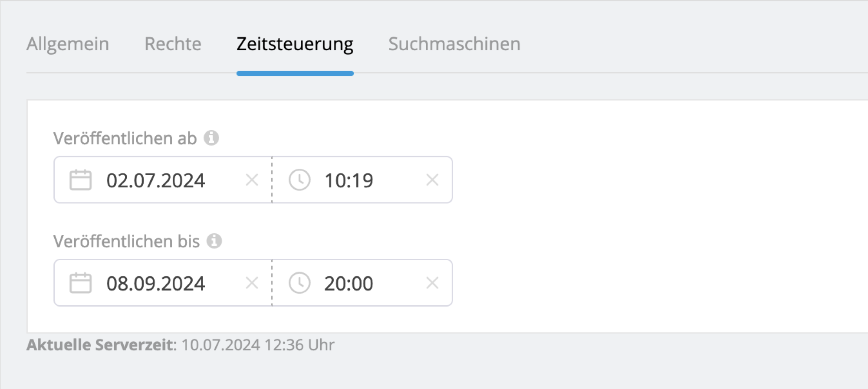The image size is (868, 389).
Task: Open the calendar icon for 'Veröffentlichen bis'
Action: point(80,283)
